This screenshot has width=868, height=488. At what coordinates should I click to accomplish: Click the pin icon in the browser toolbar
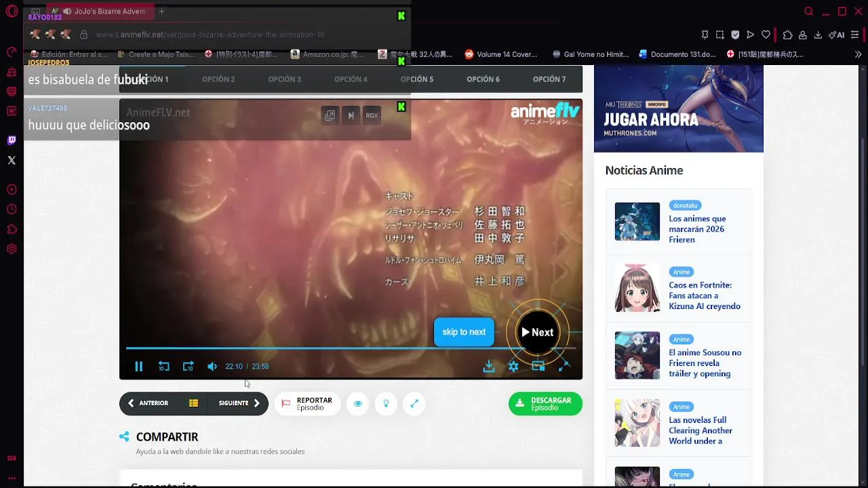coord(705,35)
